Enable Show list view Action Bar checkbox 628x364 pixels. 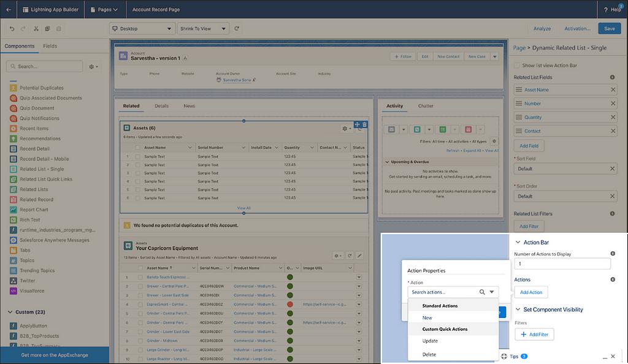click(517, 65)
